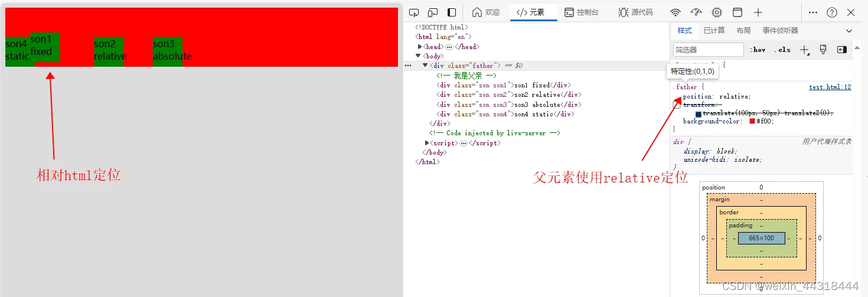Click the son3 absolute green box
The width and height of the screenshot is (868, 297).
click(168, 52)
